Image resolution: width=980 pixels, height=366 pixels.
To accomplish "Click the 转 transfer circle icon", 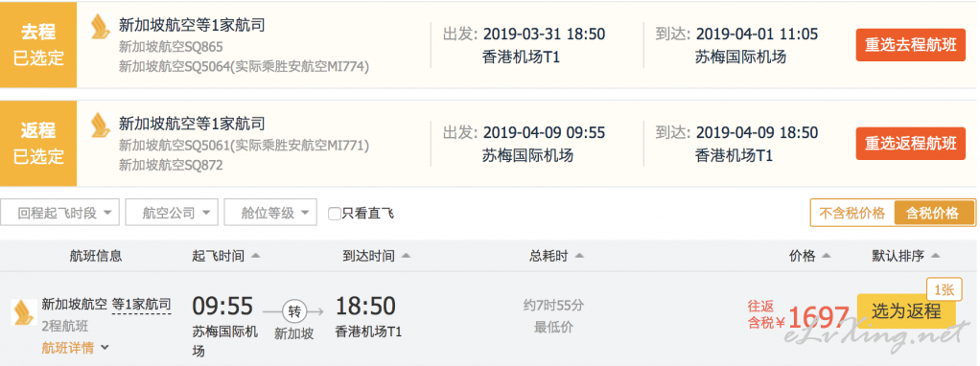I will (x=293, y=310).
